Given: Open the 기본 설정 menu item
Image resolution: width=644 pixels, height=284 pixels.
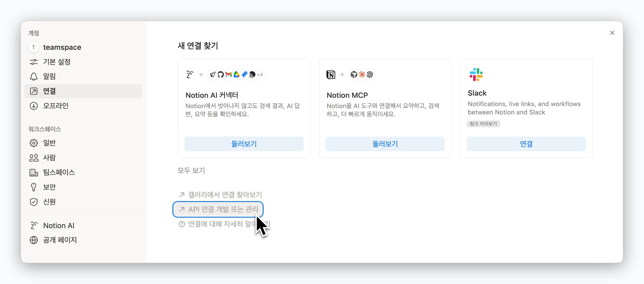Looking at the screenshot, I should point(57,62).
